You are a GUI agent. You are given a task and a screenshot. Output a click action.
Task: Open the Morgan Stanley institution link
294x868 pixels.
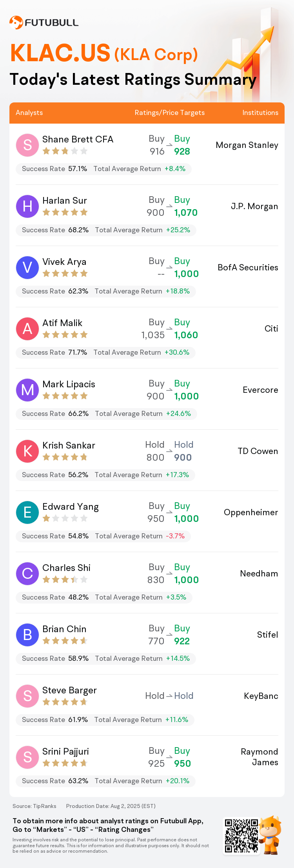247,145
